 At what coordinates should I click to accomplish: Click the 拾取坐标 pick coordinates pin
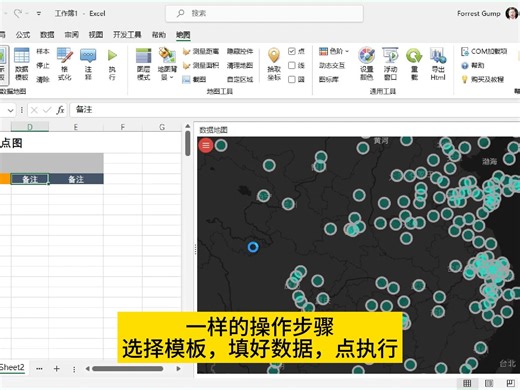(274, 64)
